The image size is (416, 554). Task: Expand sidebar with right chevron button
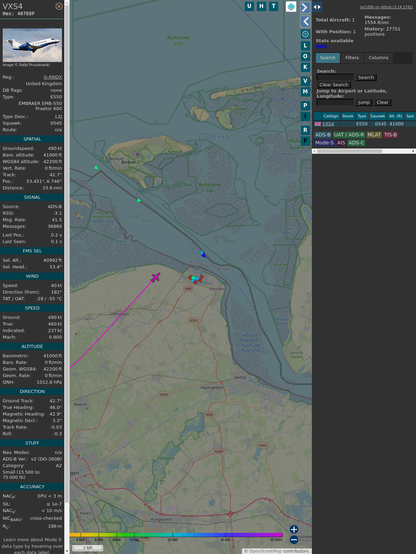click(x=305, y=7)
